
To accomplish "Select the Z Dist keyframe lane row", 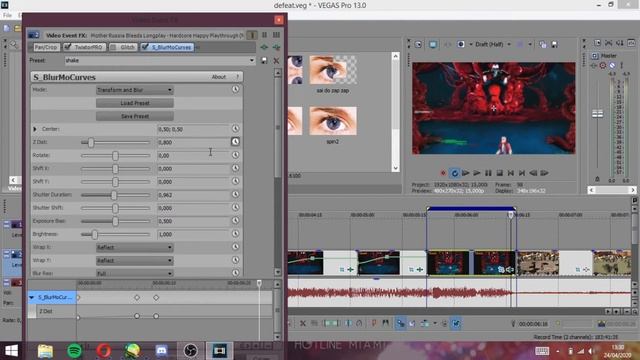I will tap(52, 311).
